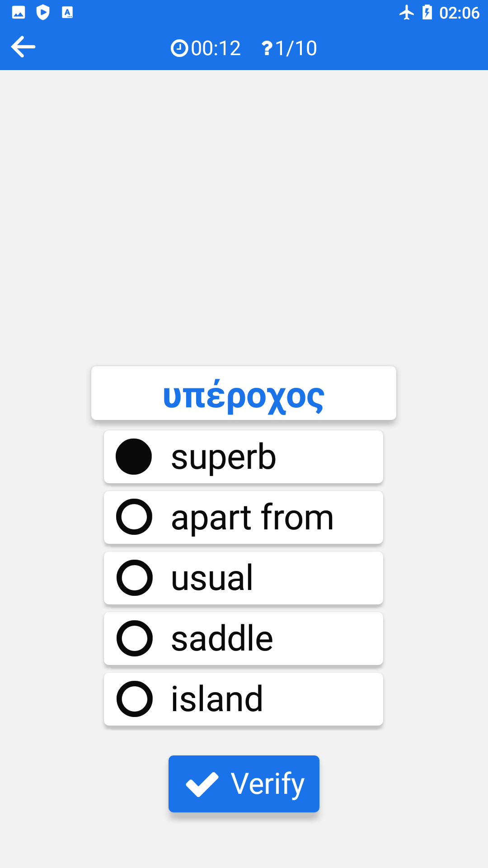Tap the gallery image status icon
This screenshot has height=868, width=488.
coord(19,13)
